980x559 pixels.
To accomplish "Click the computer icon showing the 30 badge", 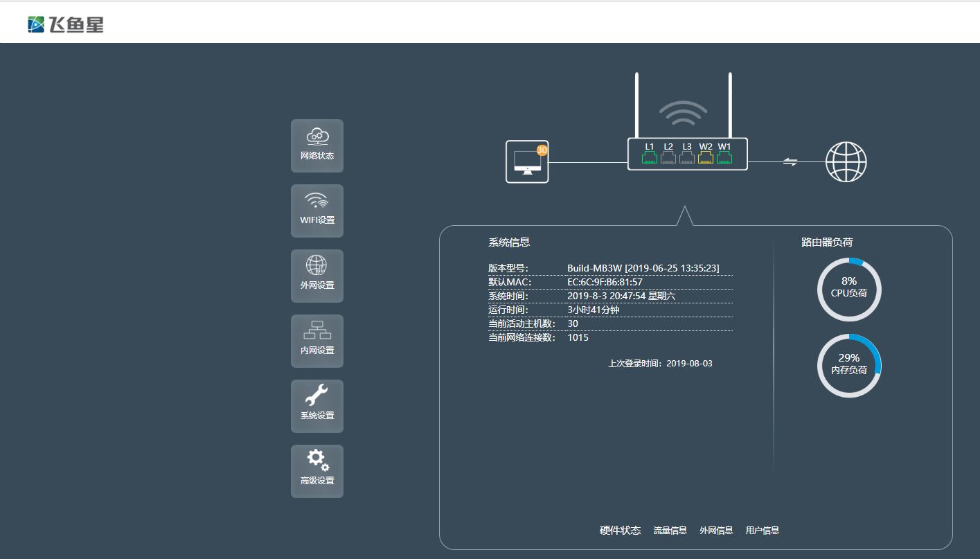I will [526, 161].
